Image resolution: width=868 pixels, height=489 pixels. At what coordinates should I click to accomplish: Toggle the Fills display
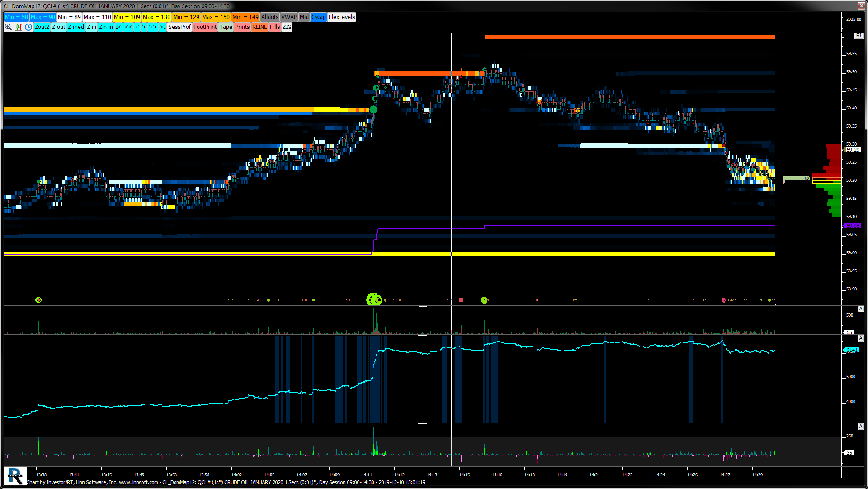point(275,27)
